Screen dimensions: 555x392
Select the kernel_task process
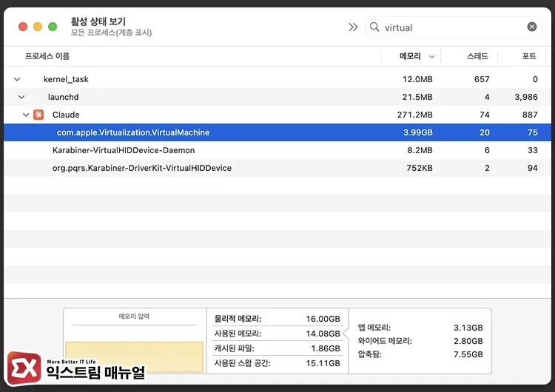point(66,79)
